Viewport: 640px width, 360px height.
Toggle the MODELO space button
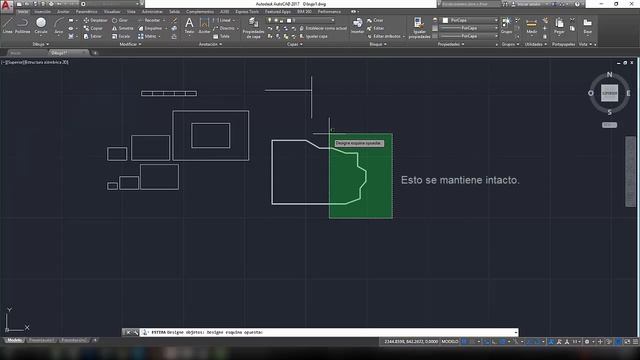click(450, 342)
